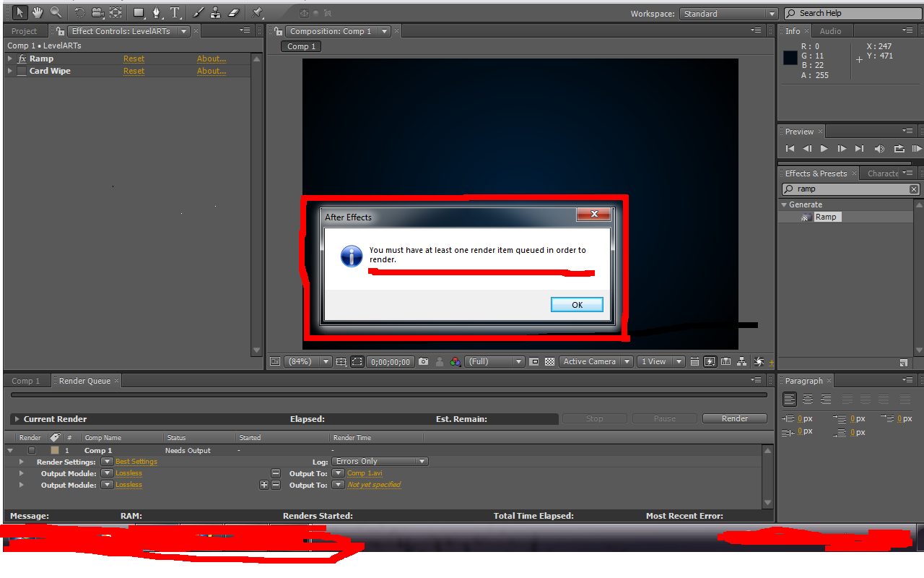Click the Comp 1 label color swatch

click(54, 450)
